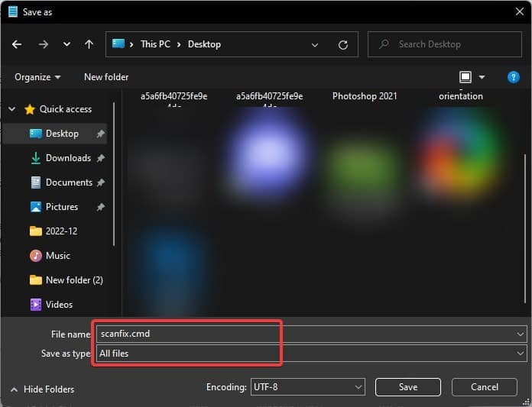Expand the File name history dropdown
Screen dimensions: 532x407
click(x=520, y=334)
